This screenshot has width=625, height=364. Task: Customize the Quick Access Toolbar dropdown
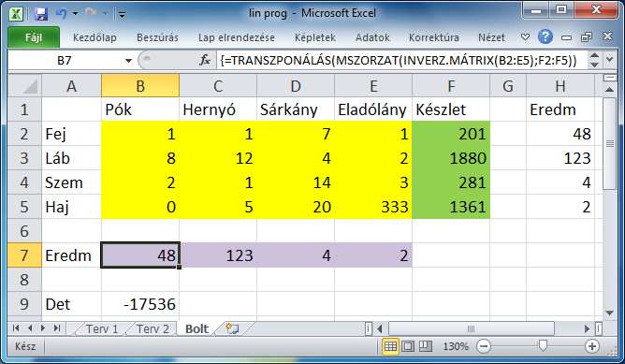(x=122, y=15)
